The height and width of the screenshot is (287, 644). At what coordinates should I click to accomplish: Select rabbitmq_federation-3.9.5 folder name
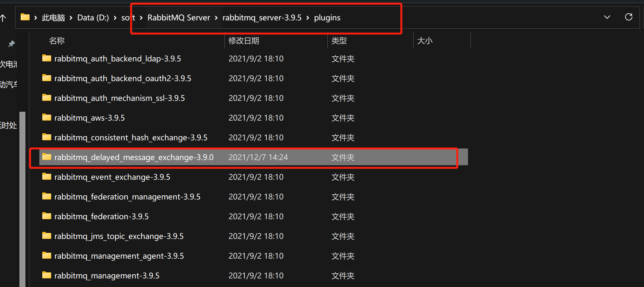pyautogui.click(x=101, y=217)
